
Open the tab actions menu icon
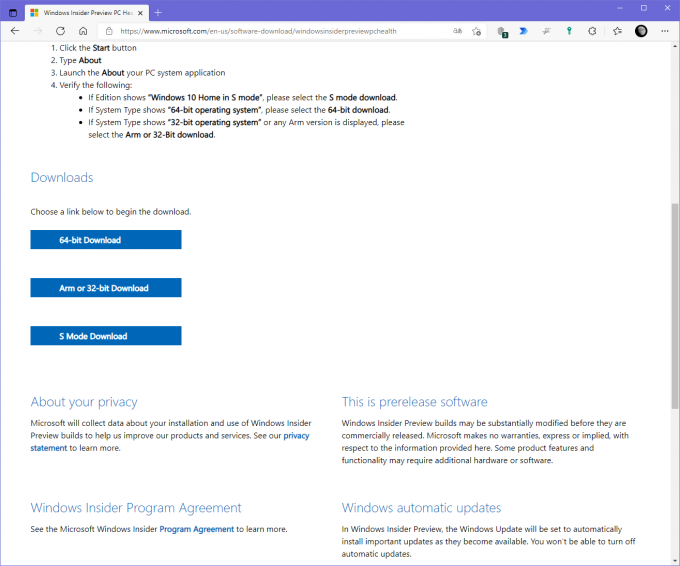[x=13, y=13]
